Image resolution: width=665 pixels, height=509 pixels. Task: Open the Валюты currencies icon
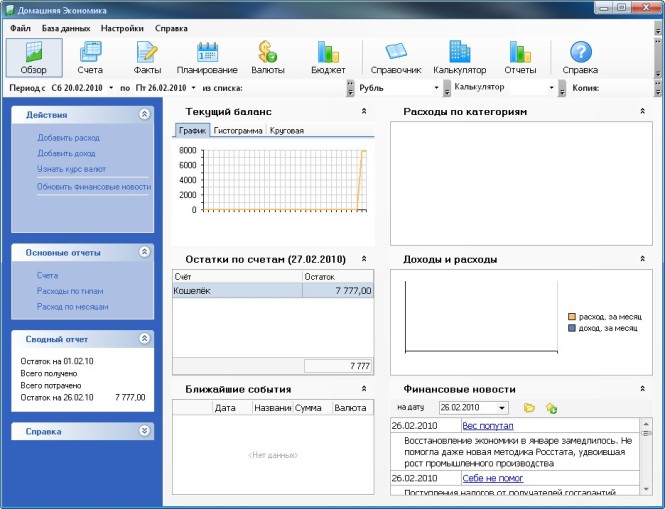click(x=267, y=58)
